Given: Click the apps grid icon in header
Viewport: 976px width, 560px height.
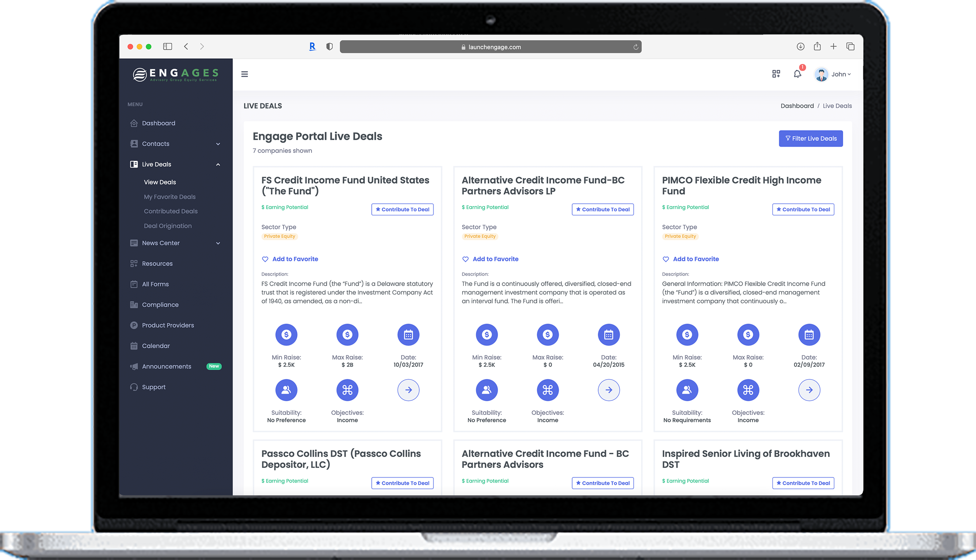Looking at the screenshot, I should [776, 74].
